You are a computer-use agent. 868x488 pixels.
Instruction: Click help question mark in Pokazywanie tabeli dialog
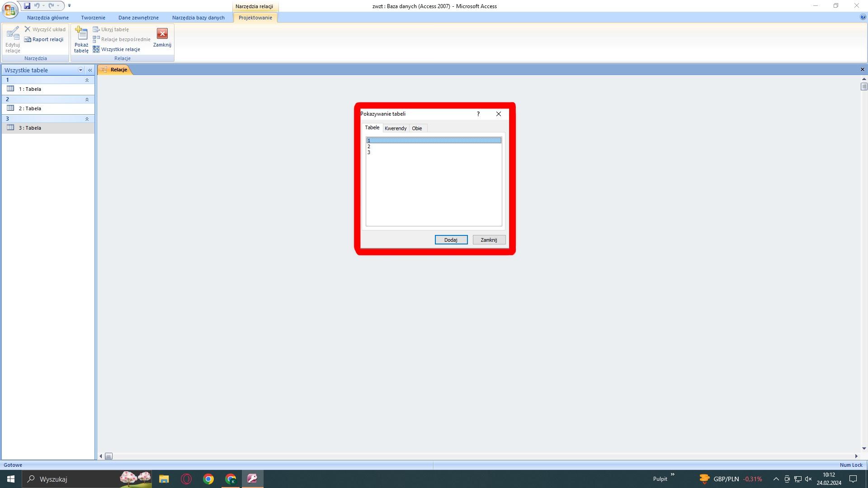point(478,114)
